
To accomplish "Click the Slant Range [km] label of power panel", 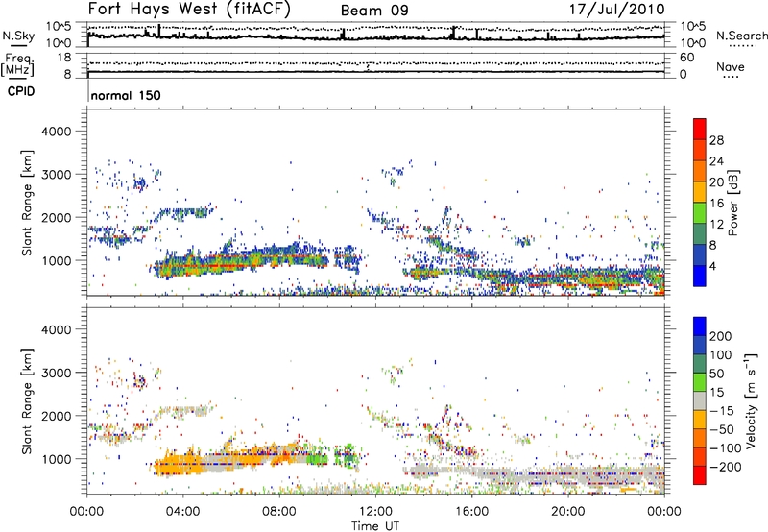I will pos(27,203).
